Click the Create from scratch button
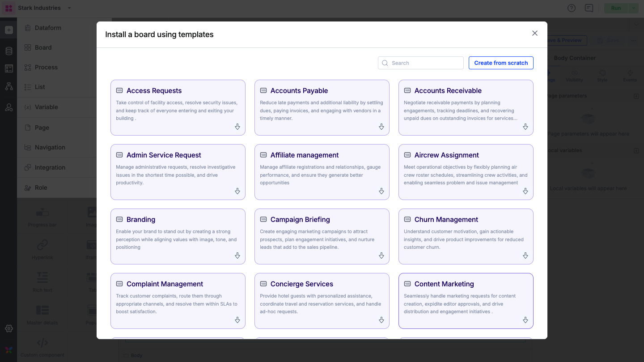The height and width of the screenshot is (362, 644). pos(501,63)
